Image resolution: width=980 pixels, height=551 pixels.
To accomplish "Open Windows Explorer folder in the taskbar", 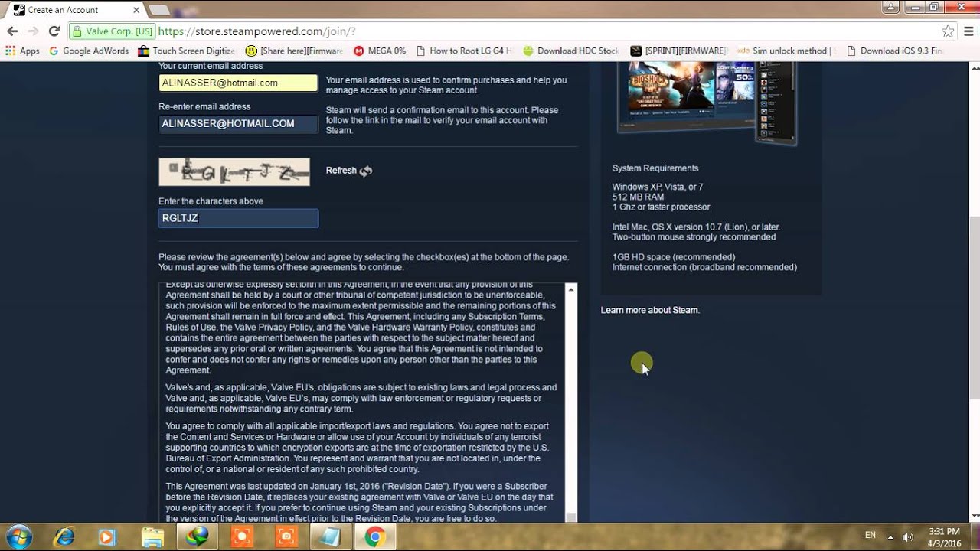I will pos(152,537).
